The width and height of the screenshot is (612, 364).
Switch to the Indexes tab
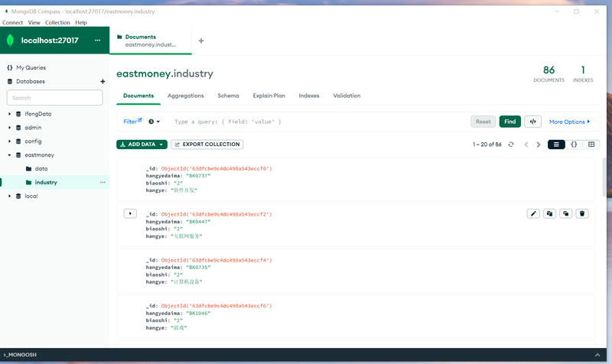pyautogui.click(x=309, y=96)
